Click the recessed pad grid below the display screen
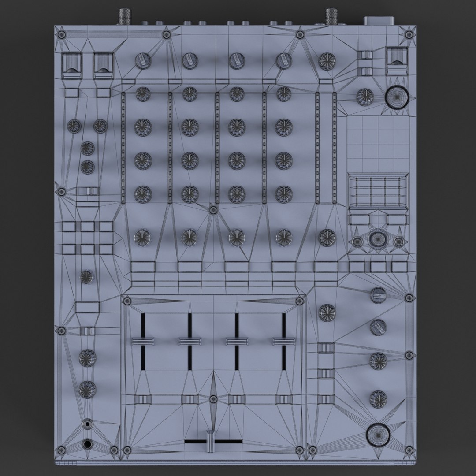 click(378, 191)
